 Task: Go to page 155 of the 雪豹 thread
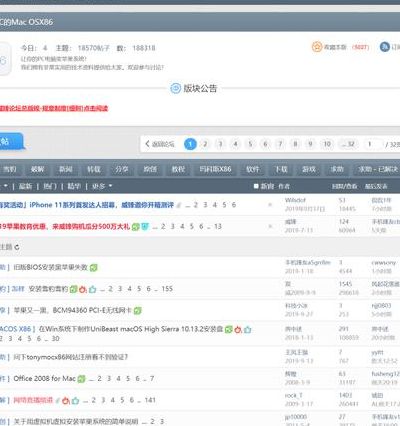pos(167,289)
